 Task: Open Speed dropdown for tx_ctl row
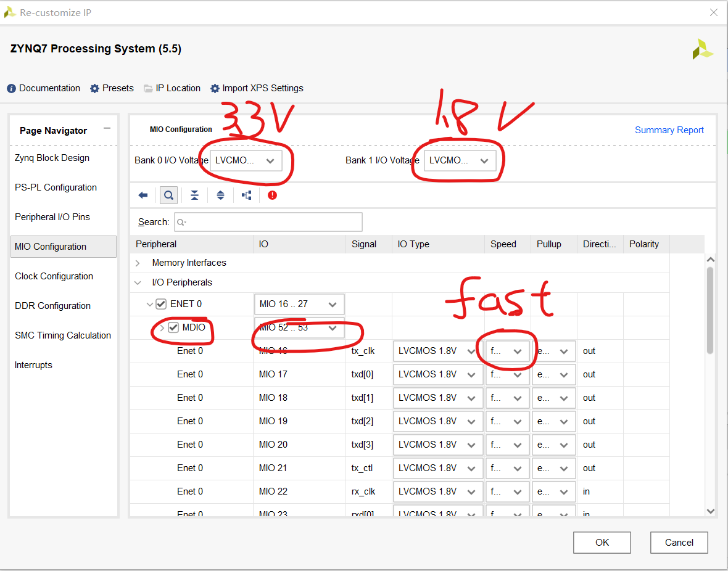pyautogui.click(x=508, y=469)
